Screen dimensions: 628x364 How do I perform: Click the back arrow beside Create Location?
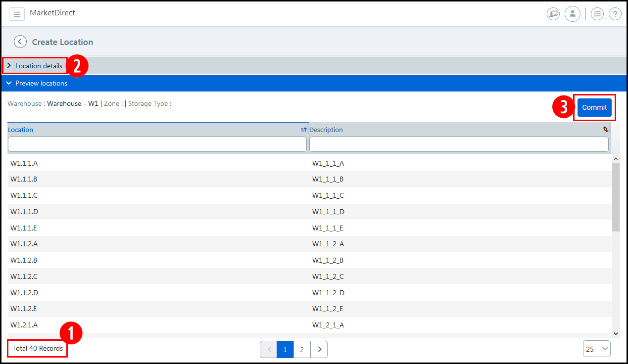point(20,42)
